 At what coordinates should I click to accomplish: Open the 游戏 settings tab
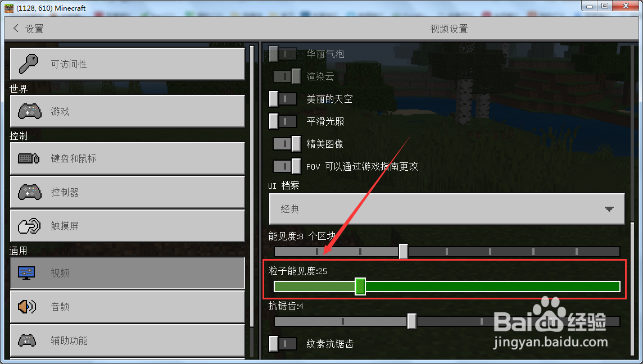tap(127, 111)
